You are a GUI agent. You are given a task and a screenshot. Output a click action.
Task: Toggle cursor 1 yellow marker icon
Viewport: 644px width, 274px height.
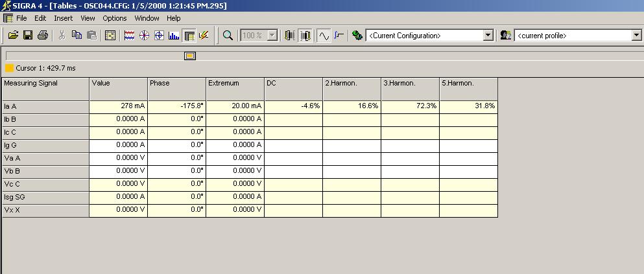[x=290, y=35]
